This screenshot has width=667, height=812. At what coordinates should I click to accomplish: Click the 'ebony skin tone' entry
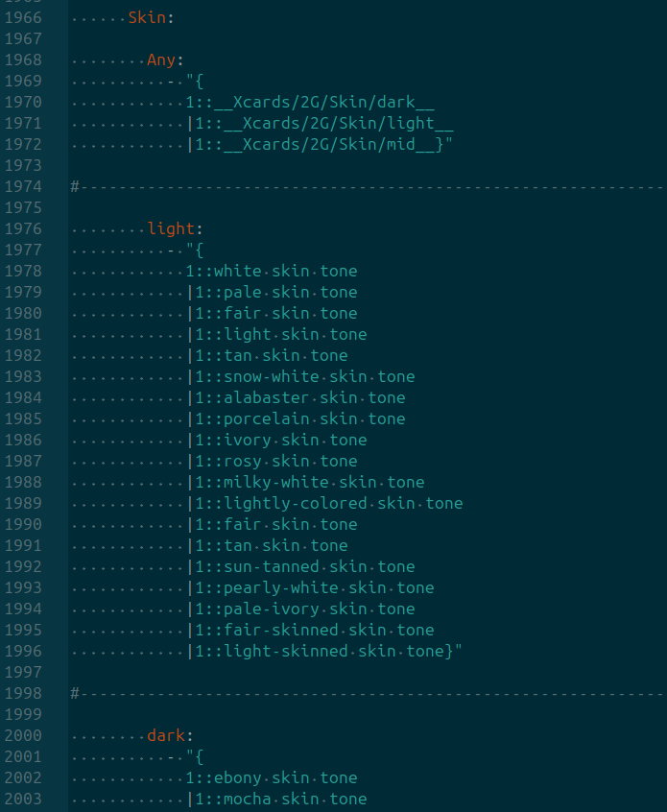point(285,778)
